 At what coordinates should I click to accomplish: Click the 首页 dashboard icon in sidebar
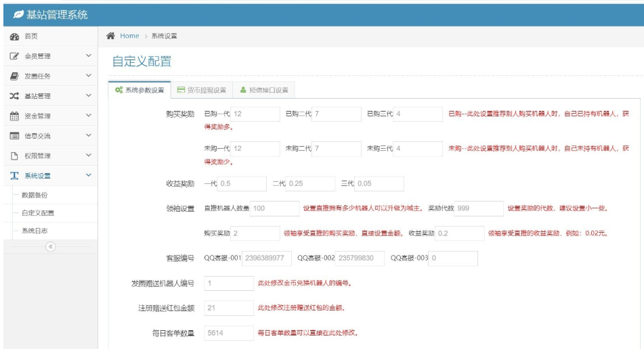13,36
